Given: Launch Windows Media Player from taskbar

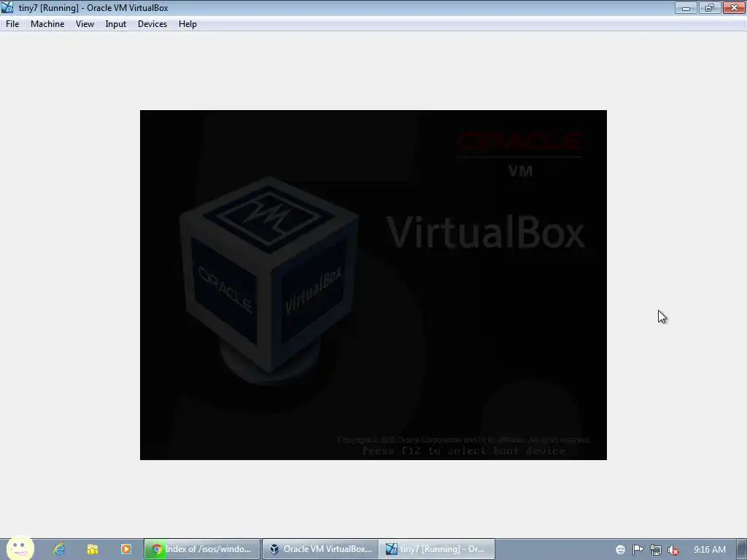Looking at the screenshot, I should [x=125, y=549].
